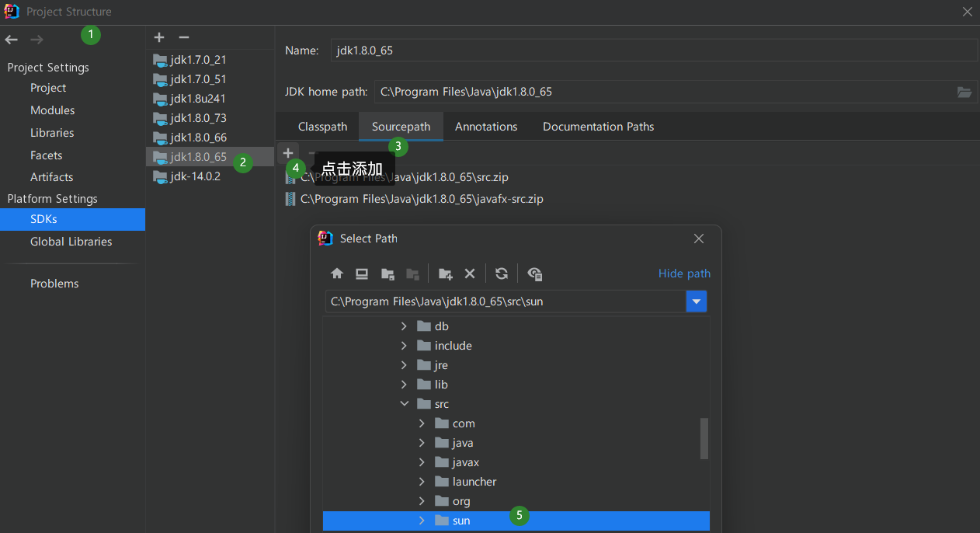The image size is (980, 533).
Task: Expand the javax folder
Action: coord(422,462)
